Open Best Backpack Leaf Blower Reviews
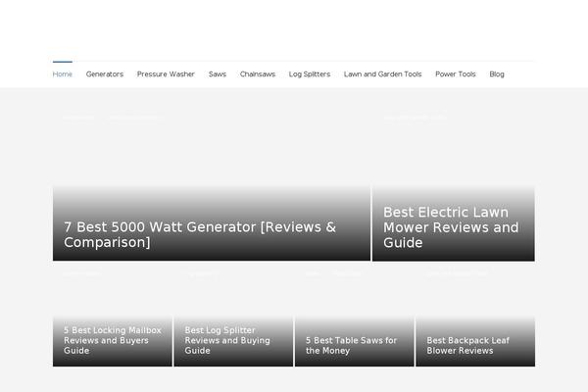Screen dimensions: 588x392 tap(468, 346)
